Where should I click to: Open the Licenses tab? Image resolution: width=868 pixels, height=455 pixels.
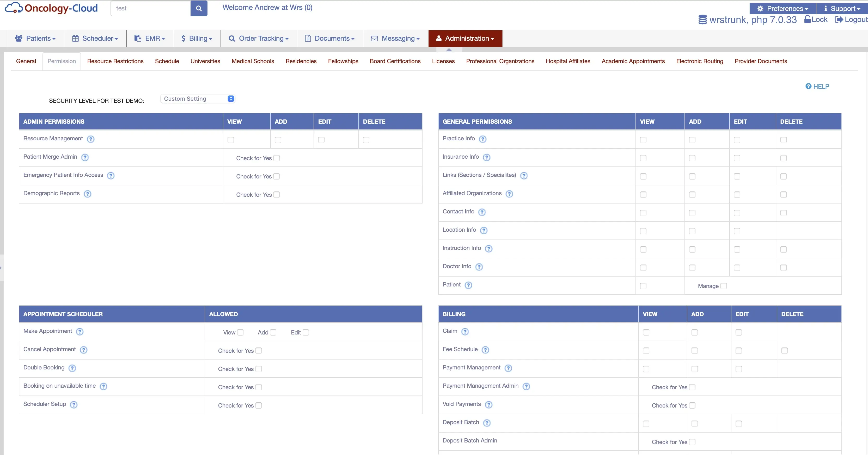point(443,61)
